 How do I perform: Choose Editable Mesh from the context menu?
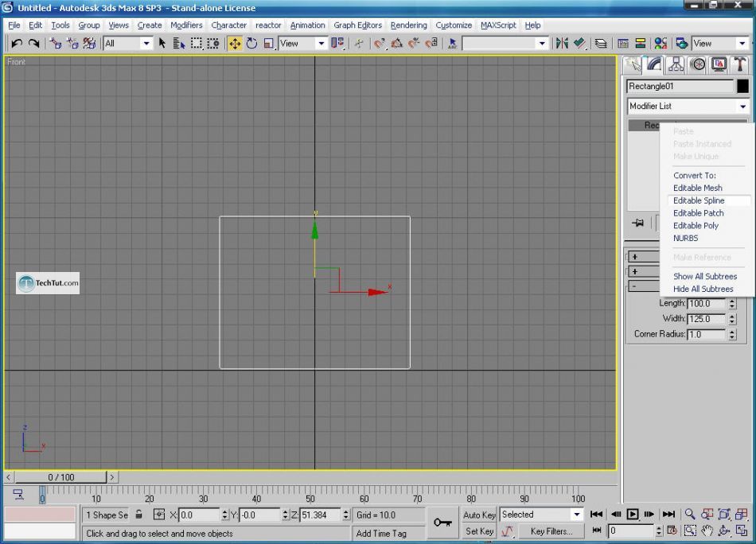[698, 188]
